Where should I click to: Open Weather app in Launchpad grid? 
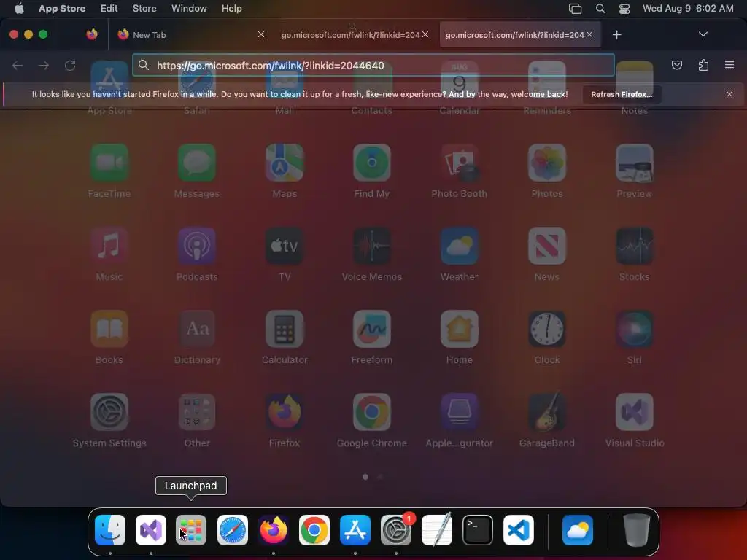pos(460,246)
